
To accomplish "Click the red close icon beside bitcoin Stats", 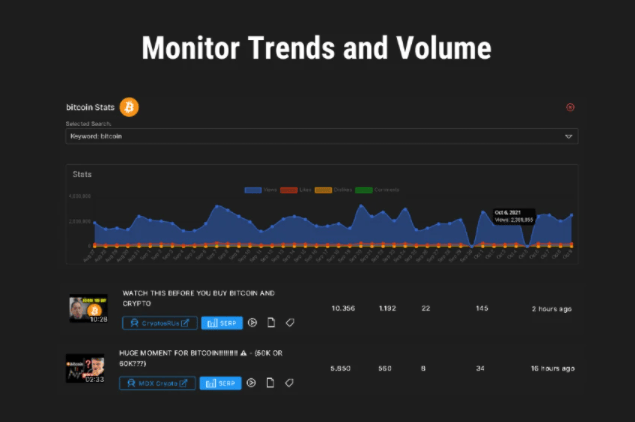I will pos(570,107).
